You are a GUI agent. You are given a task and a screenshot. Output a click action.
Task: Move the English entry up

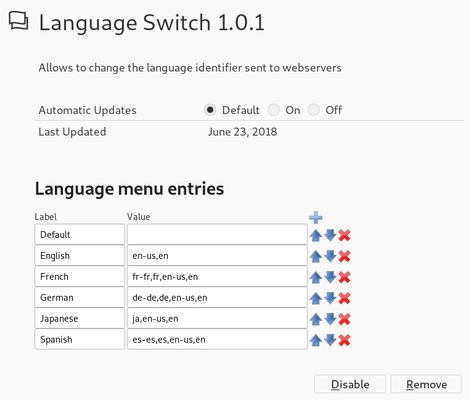315,257
